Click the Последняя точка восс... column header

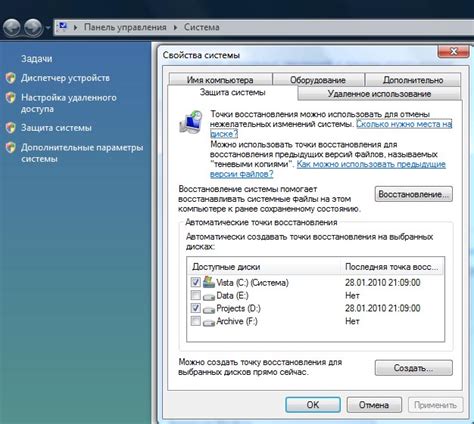tap(392, 267)
